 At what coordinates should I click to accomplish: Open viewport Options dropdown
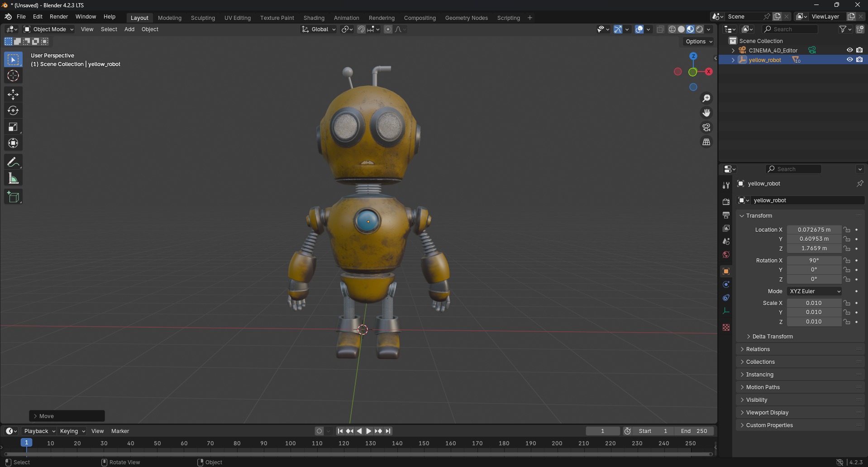pos(699,42)
